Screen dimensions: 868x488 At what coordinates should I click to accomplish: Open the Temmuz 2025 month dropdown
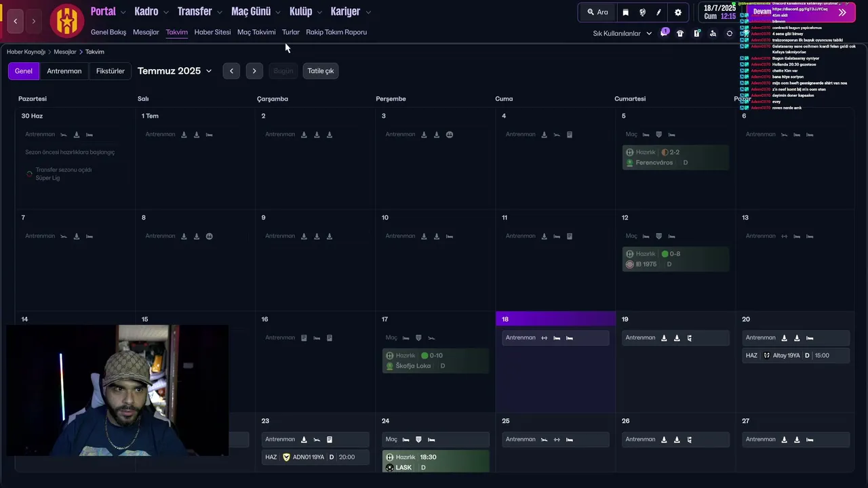pyautogui.click(x=174, y=70)
